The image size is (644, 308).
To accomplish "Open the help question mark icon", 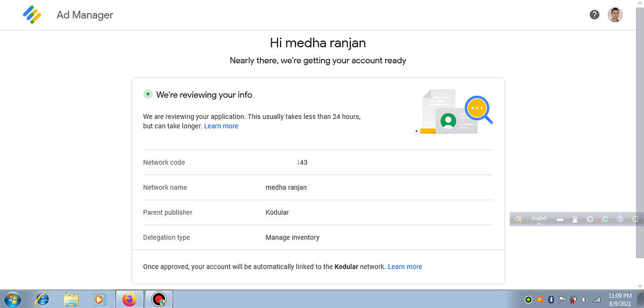I will (594, 15).
